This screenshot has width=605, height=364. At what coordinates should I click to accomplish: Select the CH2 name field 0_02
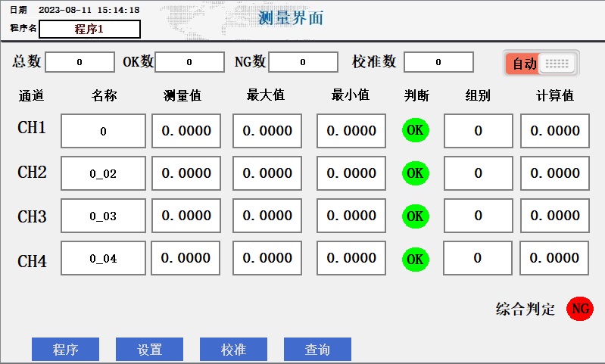click(104, 173)
